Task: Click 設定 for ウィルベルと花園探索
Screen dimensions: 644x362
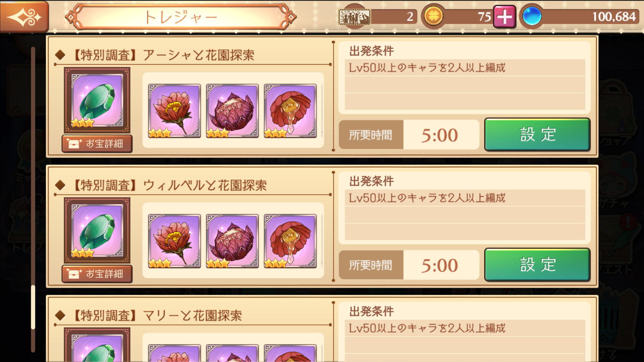Action: (537, 265)
